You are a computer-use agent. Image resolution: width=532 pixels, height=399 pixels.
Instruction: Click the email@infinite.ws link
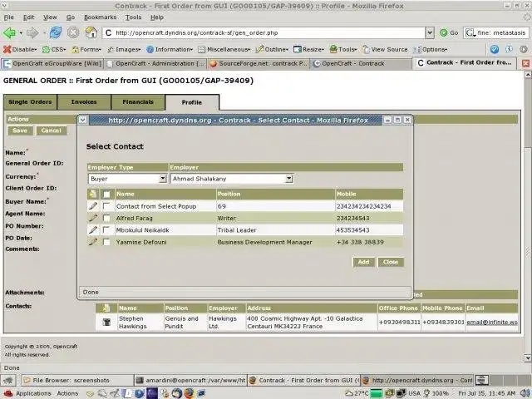pyautogui.click(x=492, y=323)
